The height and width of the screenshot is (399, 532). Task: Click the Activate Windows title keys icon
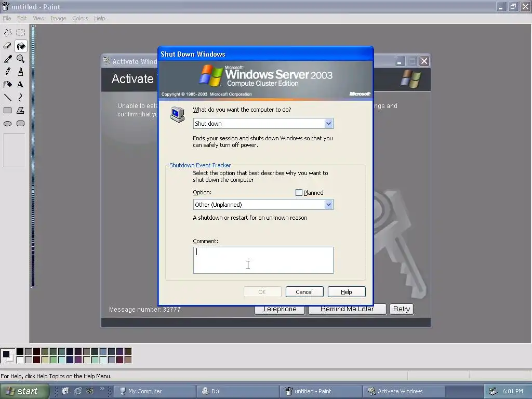tap(107, 61)
